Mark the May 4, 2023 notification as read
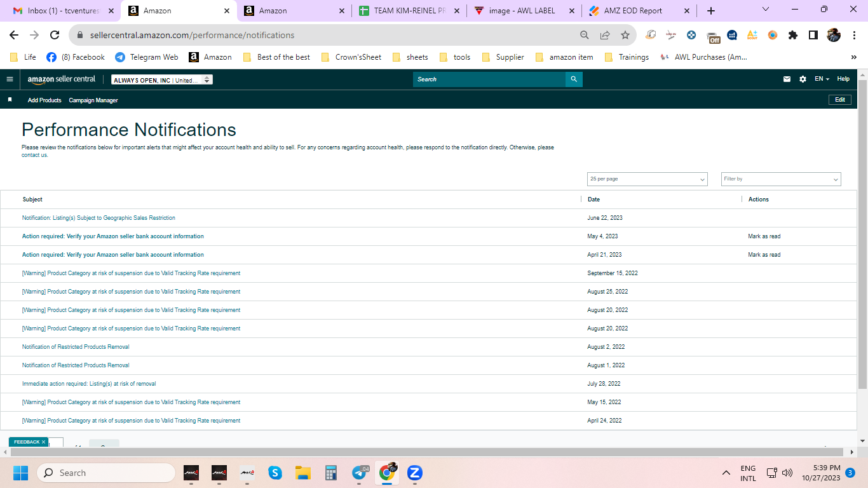This screenshot has height=488, width=868. pyautogui.click(x=764, y=236)
